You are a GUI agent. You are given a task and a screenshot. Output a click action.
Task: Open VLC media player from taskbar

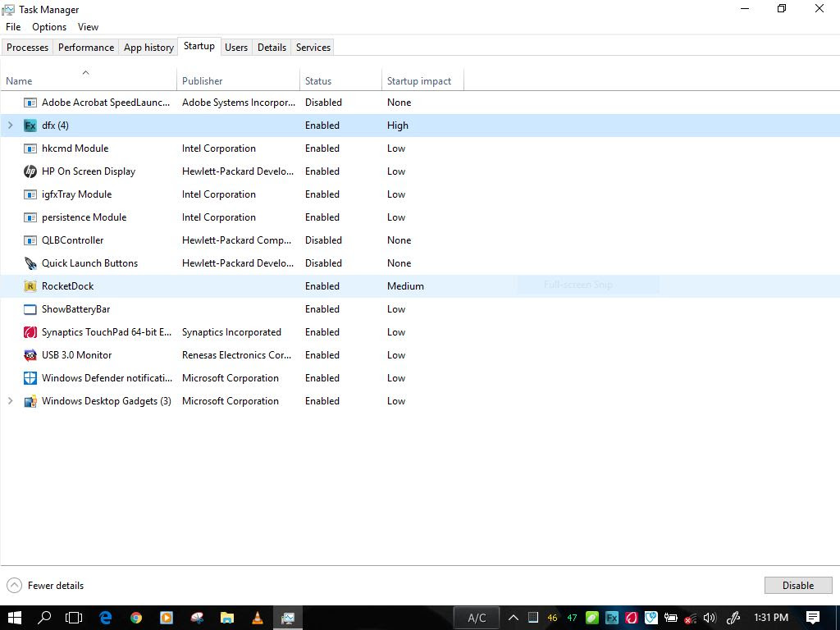[x=258, y=618]
